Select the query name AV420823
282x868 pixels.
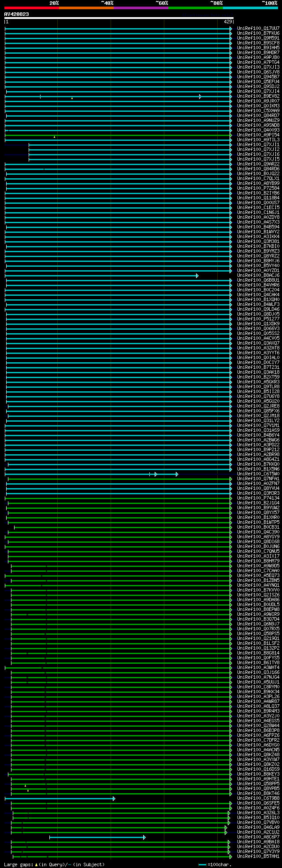coord(17,14)
